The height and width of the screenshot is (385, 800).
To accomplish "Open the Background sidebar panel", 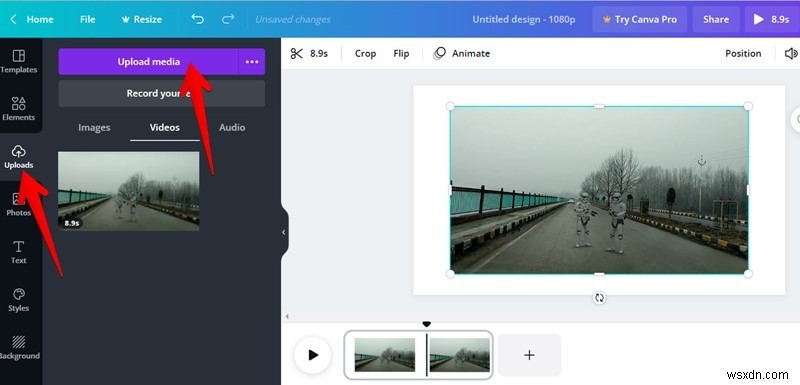I will 18,347.
